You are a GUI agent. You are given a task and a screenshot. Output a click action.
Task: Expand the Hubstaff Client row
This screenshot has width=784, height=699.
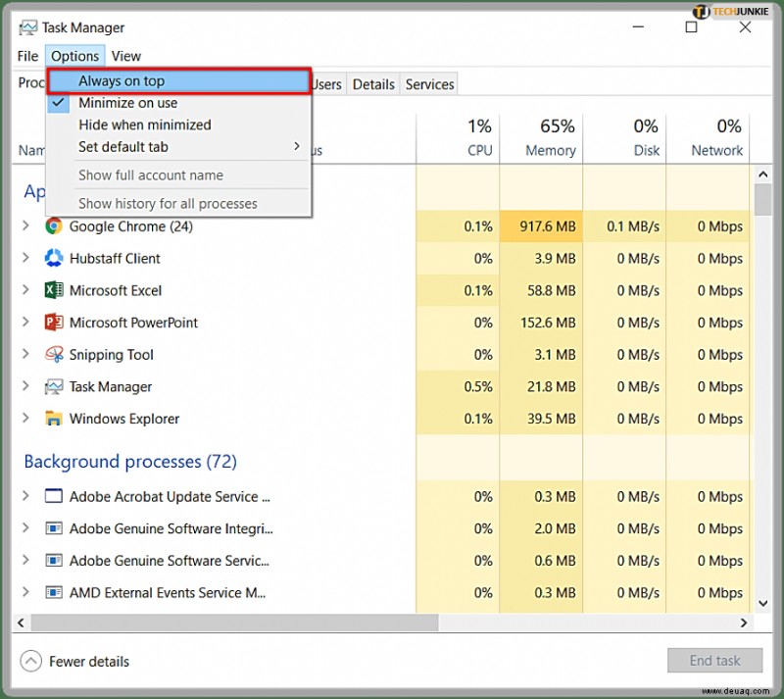(x=25, y=258)
